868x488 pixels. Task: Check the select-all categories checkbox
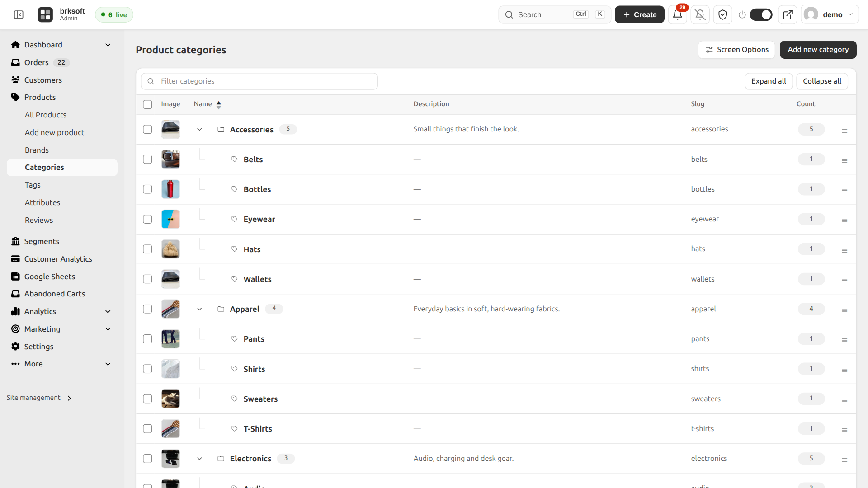(147, 104)
